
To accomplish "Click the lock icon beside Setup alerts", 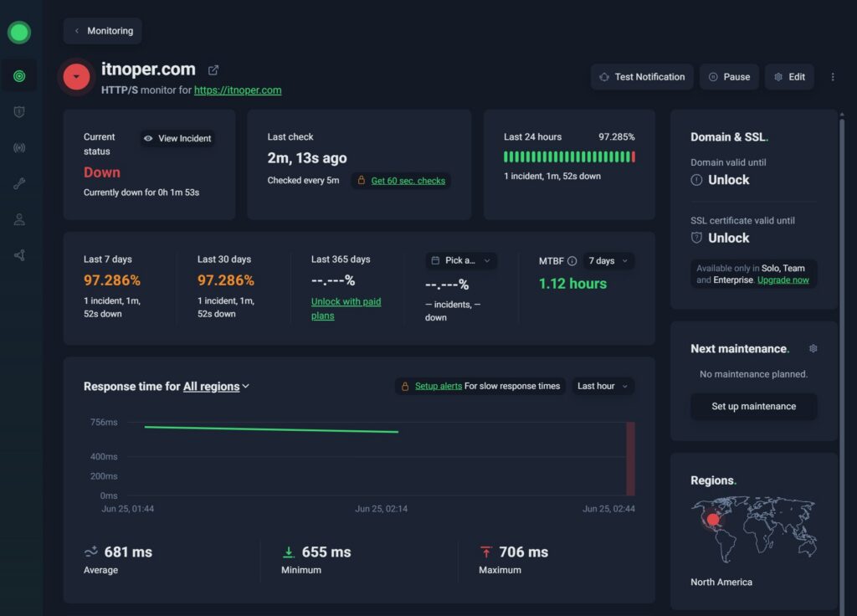I will [x=405, y=386].
